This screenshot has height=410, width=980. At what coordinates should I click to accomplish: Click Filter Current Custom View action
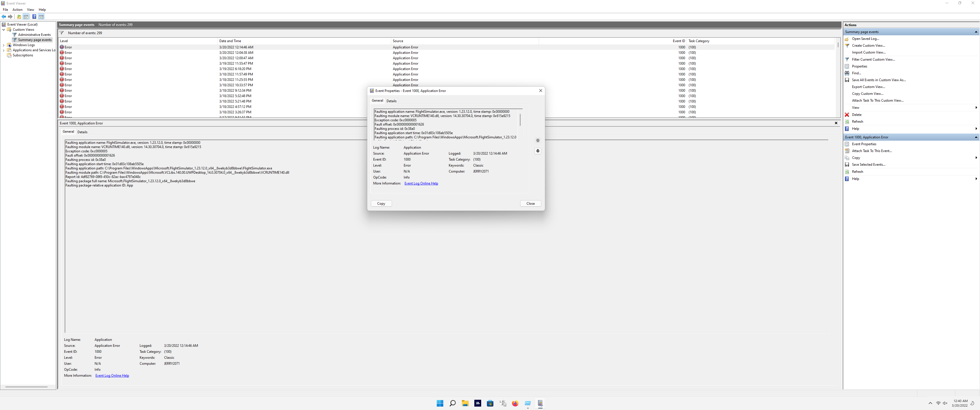click(x=873, y=59)
